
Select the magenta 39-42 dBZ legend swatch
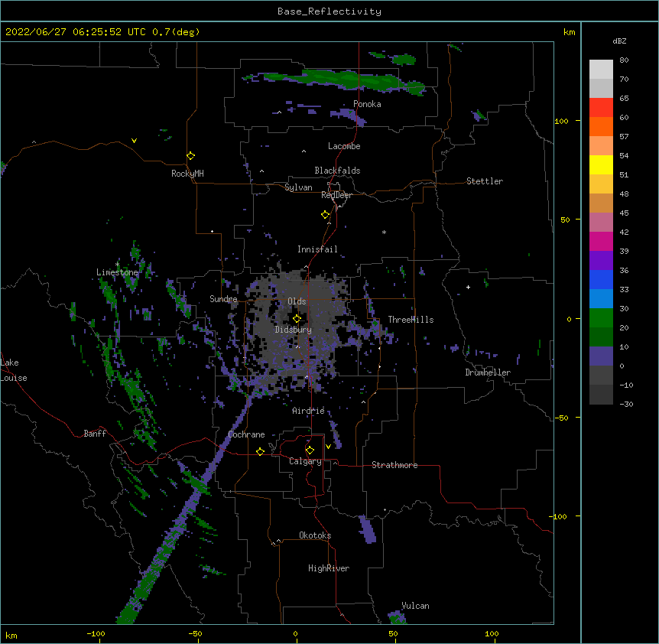tap(601, 241)
